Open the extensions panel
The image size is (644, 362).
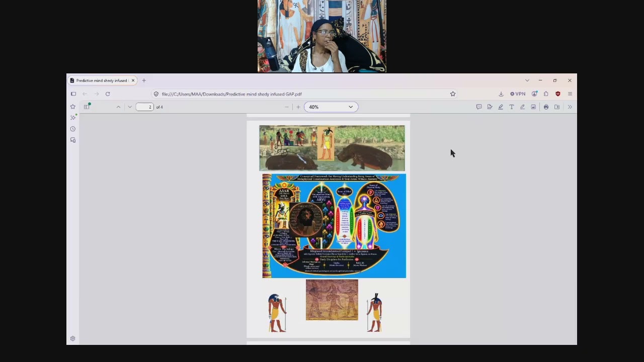[x=546, y=94]
